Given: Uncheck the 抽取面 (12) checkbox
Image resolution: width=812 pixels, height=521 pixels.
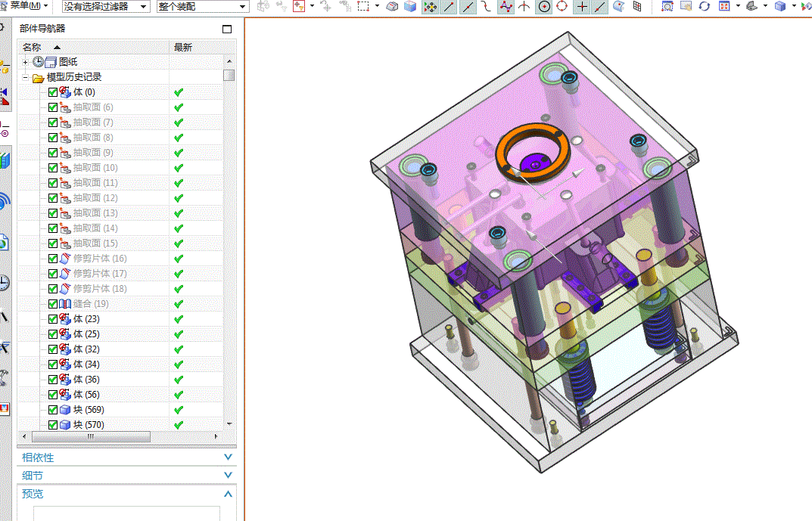Looking at the screenshot, I should pos(53,198).
